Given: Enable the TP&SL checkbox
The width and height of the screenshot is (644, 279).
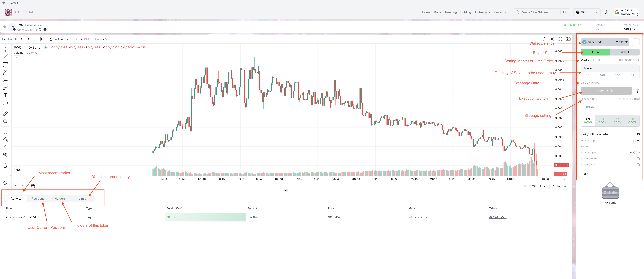Looking at the screenshot, I should (x=582, y=106).
